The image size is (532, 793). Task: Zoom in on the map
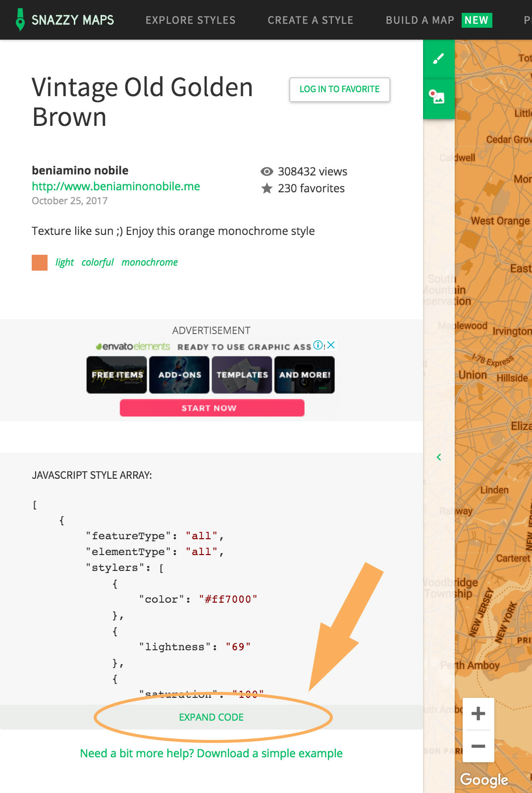[x=478, y=714]
